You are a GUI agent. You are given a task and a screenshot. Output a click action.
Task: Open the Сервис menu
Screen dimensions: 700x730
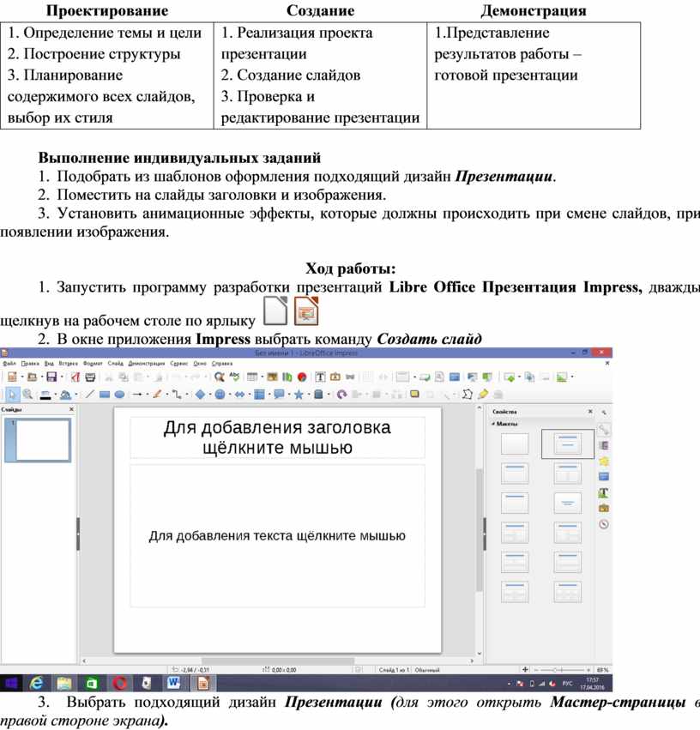pyautogui.click(x=179, y=363)
